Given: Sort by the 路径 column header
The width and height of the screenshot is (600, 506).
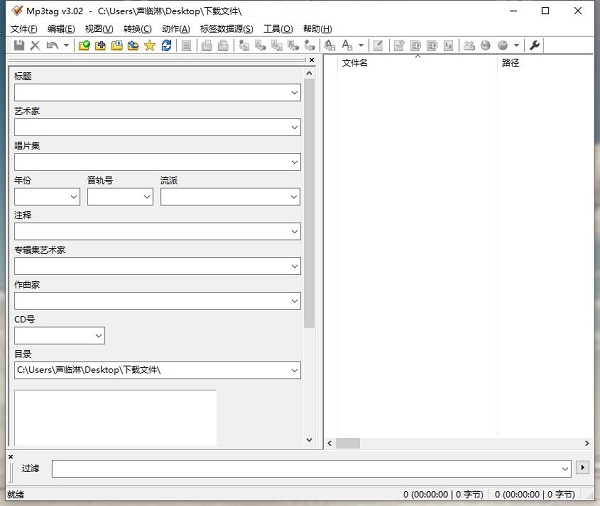Looking at the screenshot, I should (x=545, y=63).
